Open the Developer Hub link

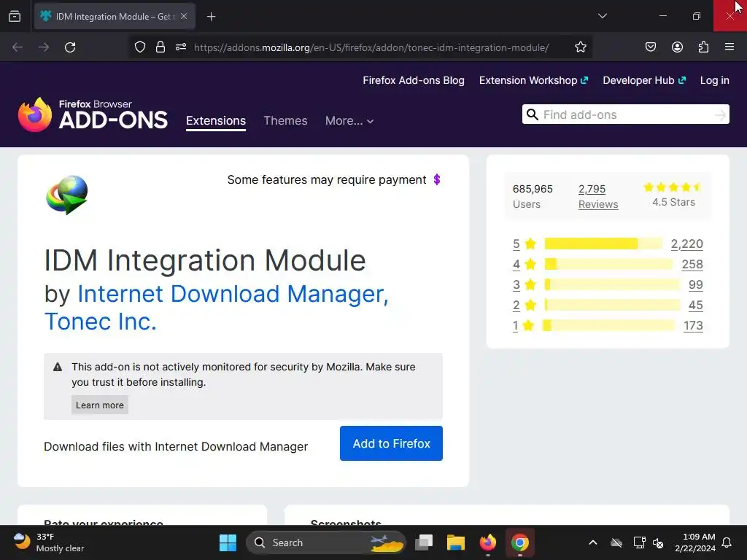pos(644,80)
